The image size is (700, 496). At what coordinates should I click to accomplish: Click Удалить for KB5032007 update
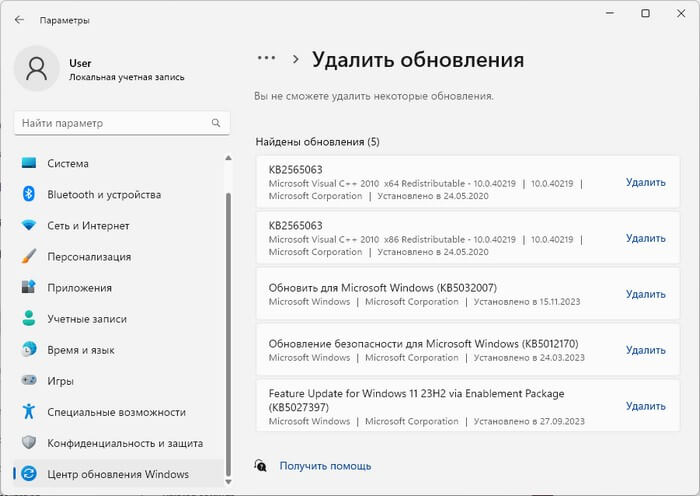point(645,294)
